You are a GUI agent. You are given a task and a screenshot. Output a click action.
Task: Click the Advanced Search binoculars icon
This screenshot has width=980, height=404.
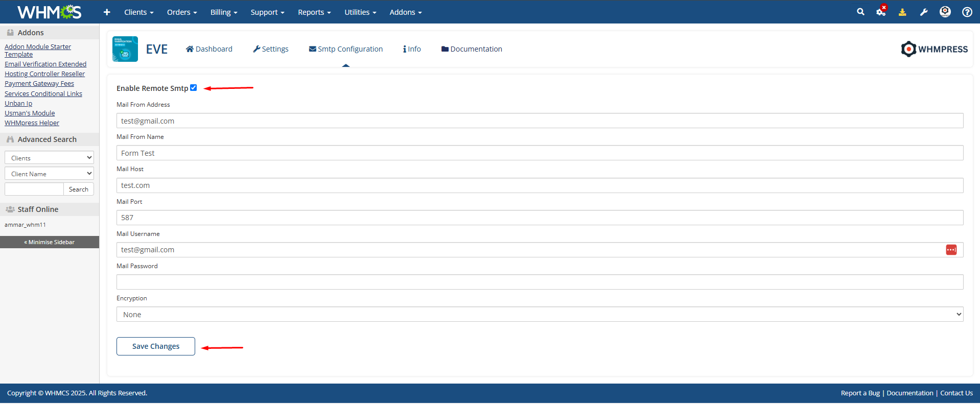click(x=10, y=139)
